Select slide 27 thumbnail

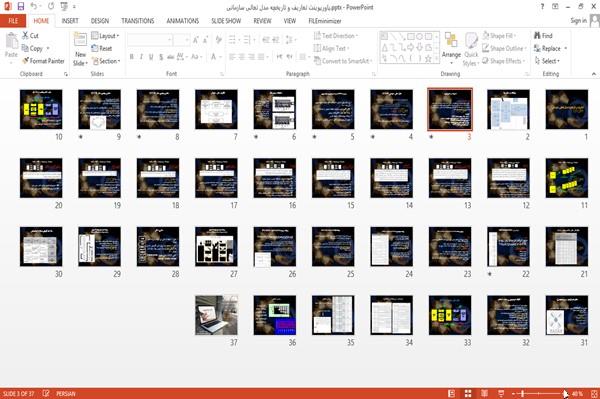(216, 246)
